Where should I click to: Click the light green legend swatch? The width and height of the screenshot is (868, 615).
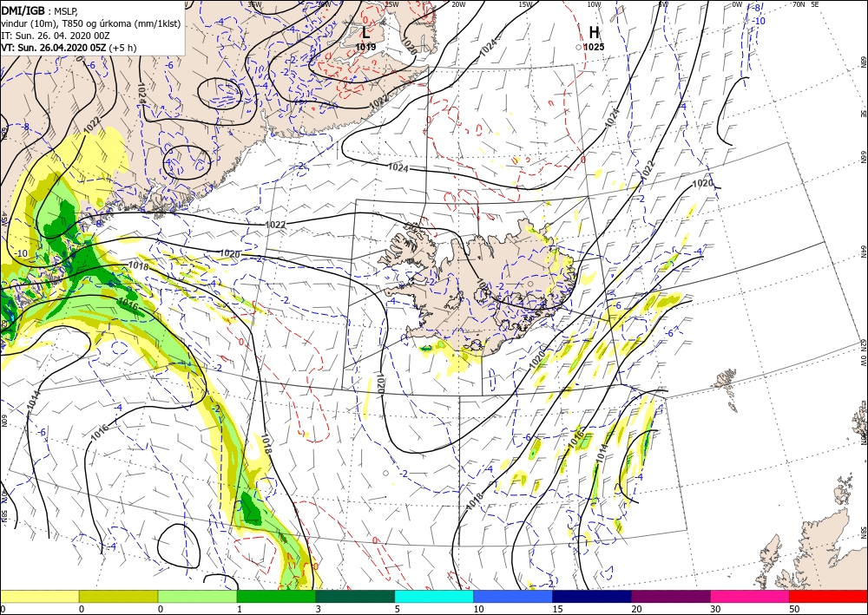[x=197, y=596]
